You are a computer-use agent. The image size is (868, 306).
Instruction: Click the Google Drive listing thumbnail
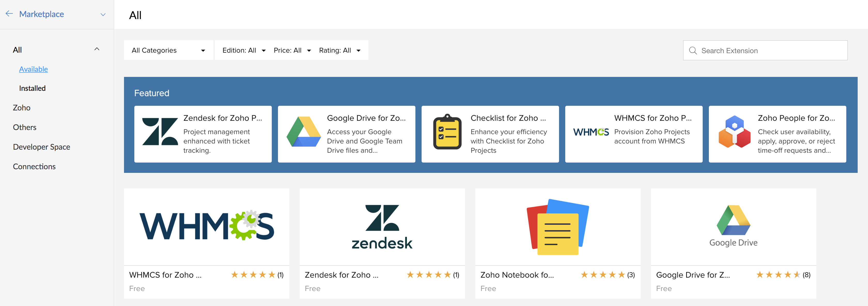coord(733,227)
